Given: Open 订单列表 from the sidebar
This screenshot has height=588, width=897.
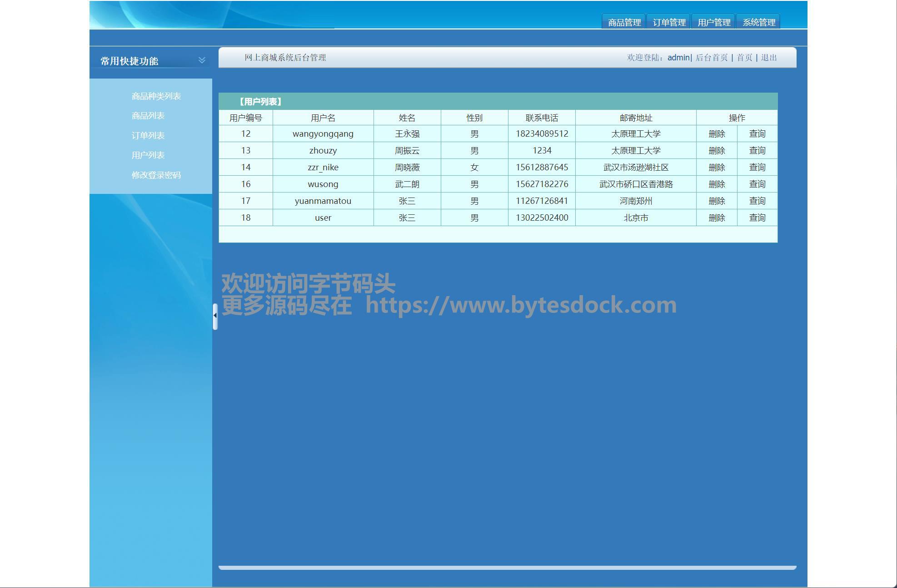Looking at the screenshot, I should click(148, 136).
